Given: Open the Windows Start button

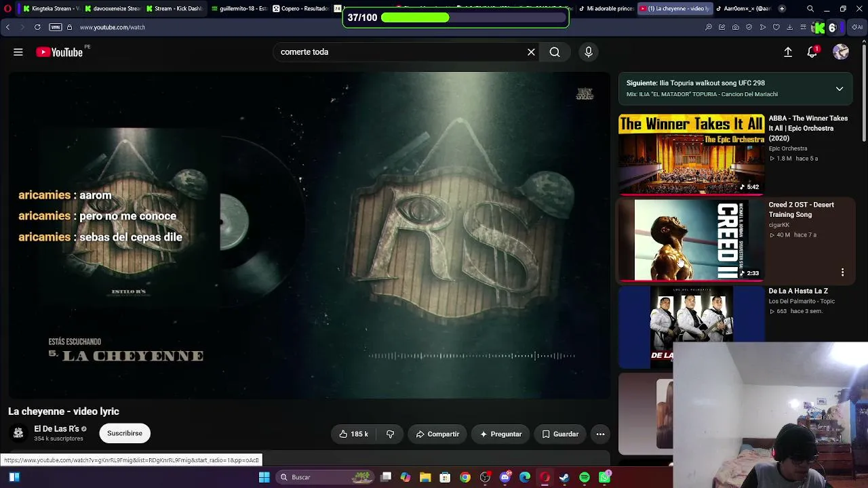Looking at the screenshot, I should (264, 477).
